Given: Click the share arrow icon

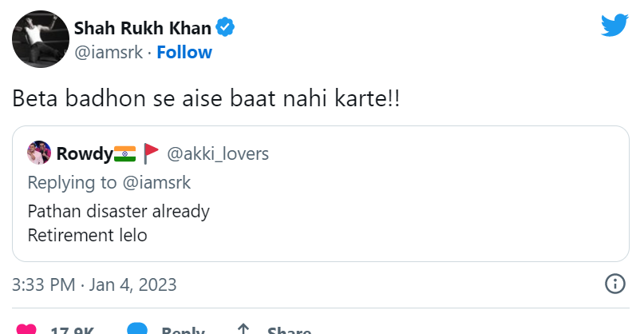Looking at the screenshot, I should [x=243, y=329].
